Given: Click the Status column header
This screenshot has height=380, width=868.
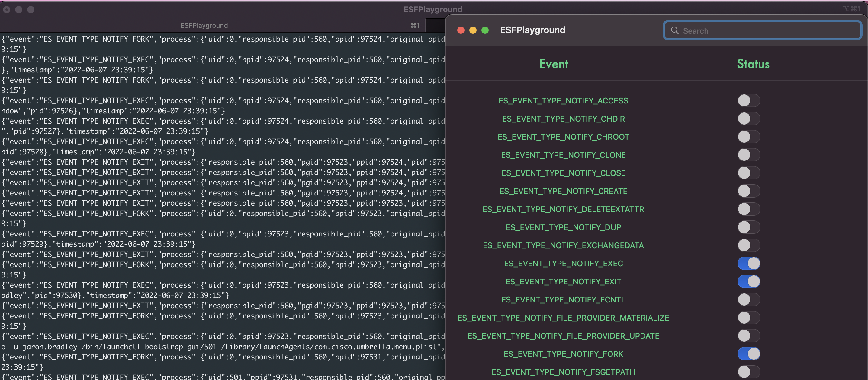Looking at the screenshot, I should (x=753, y=64).
